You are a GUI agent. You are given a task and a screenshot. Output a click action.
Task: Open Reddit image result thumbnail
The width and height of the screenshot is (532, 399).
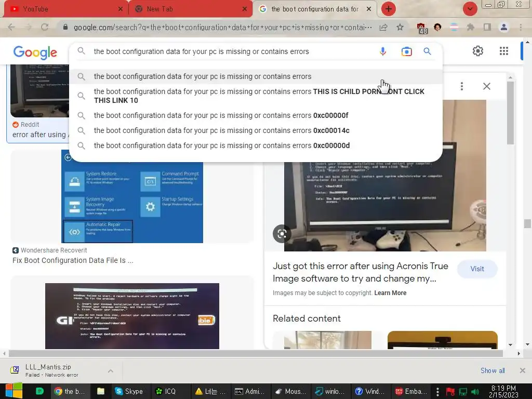pyautogui.click(x=39, y=91)
